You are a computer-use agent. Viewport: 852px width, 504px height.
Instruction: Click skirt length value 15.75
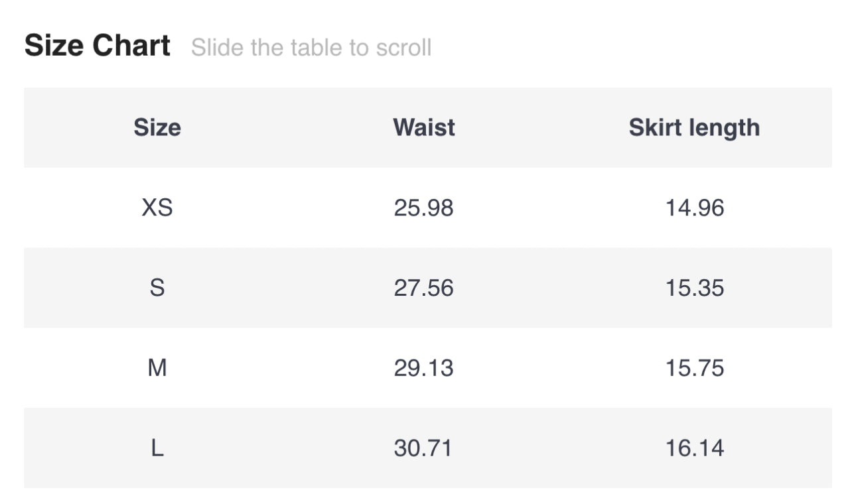(x=695, y=368)
